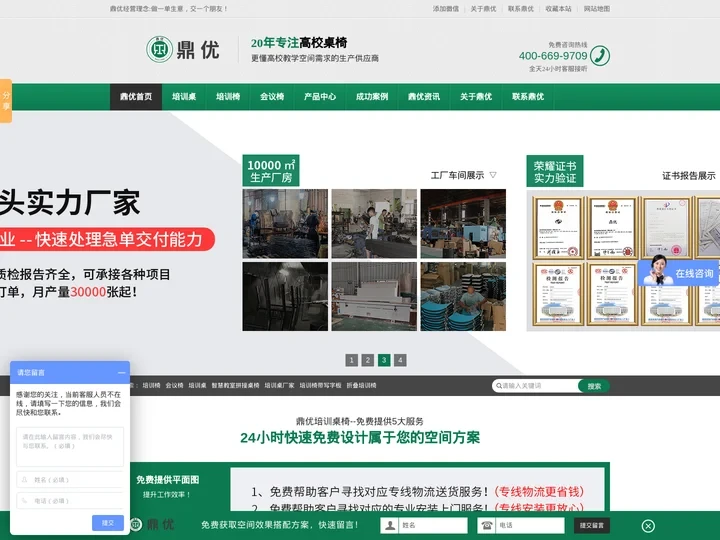Go to banner slide 1

click(x=351, y=360)
